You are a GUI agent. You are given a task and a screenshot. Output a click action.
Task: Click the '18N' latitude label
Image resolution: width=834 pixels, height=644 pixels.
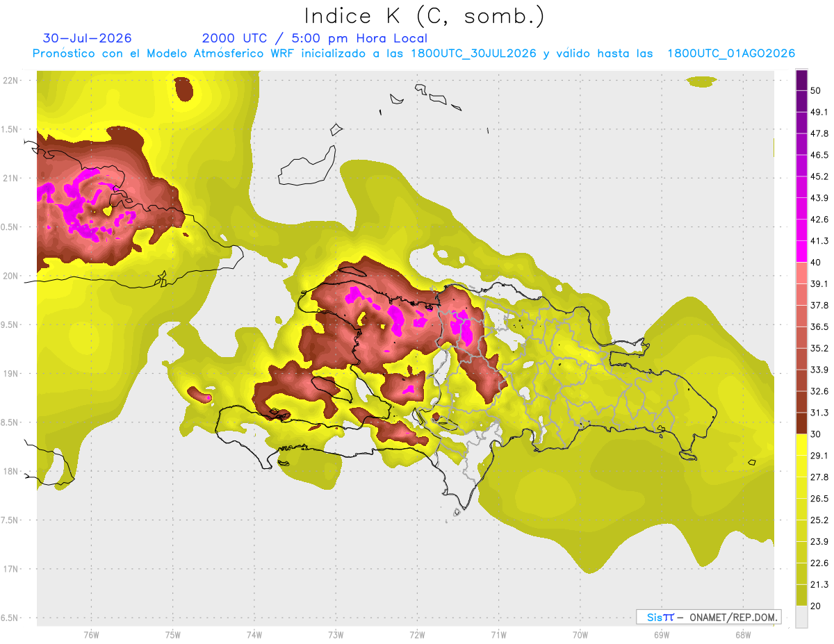pos(12,471)
